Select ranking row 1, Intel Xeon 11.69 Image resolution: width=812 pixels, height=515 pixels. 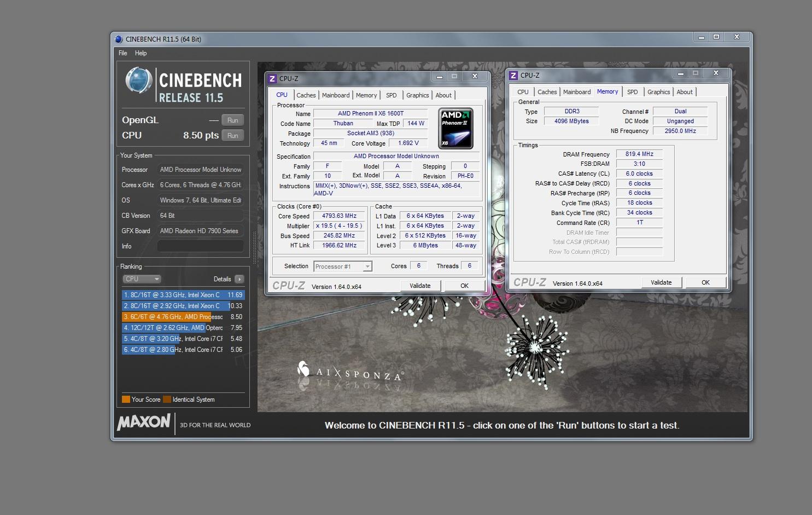pos(183,295)
